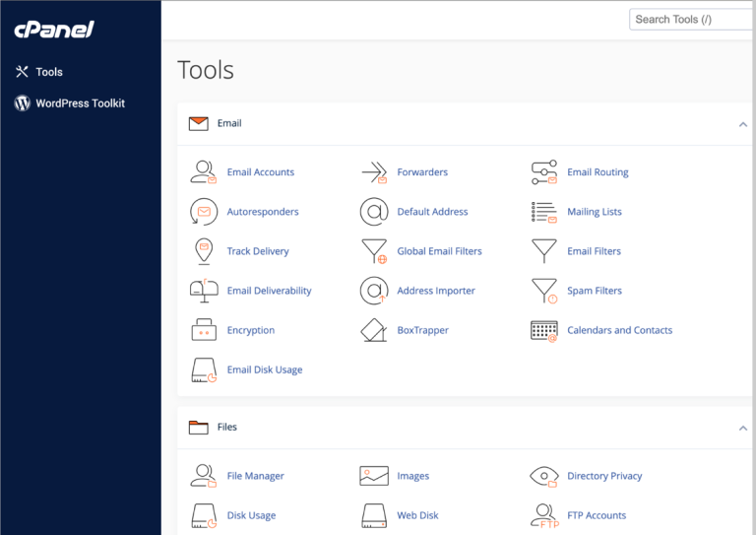
Task: Select the Autoresponders envelope icon
Action: click(203, 212)
